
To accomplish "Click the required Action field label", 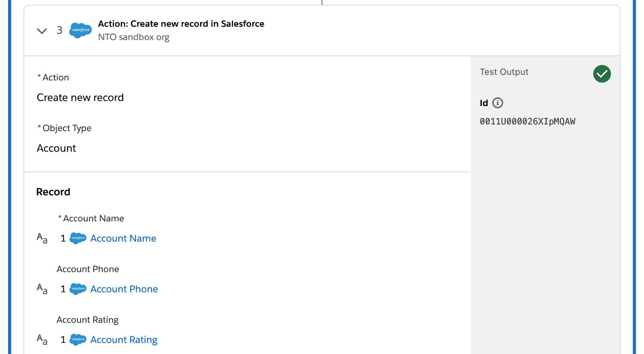I will 53,77.
